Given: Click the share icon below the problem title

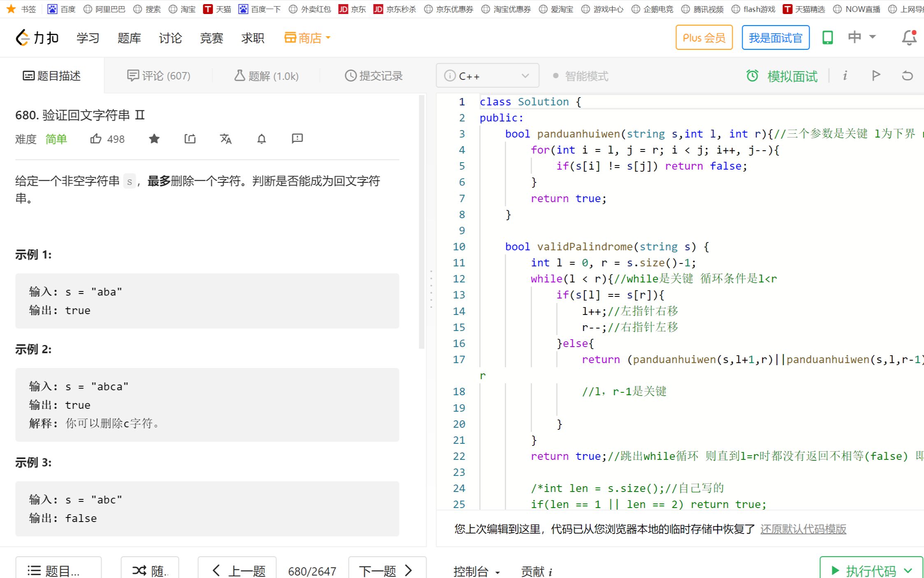Looking at the screenshot, I should tap(190, 139).
